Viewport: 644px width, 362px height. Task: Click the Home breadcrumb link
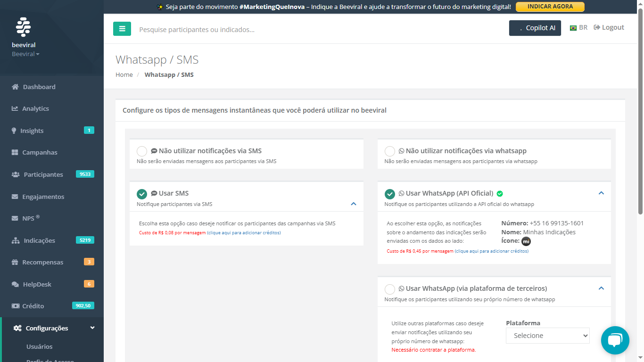(x=124, y=74)
